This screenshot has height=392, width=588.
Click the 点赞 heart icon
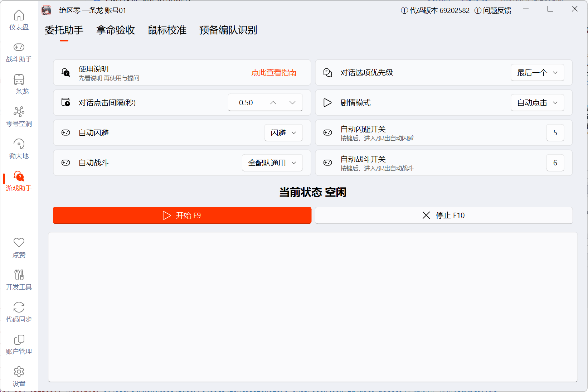[x=19, y=243]
